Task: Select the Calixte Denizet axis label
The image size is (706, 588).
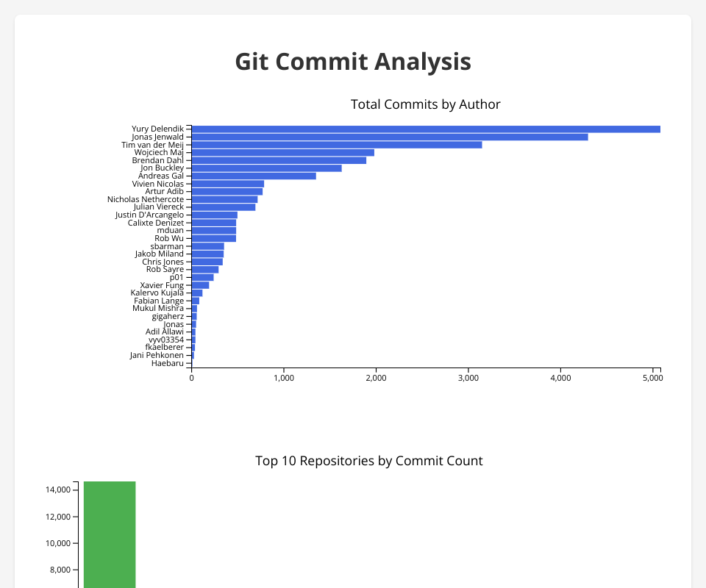Action: click(x=155, y=223)
